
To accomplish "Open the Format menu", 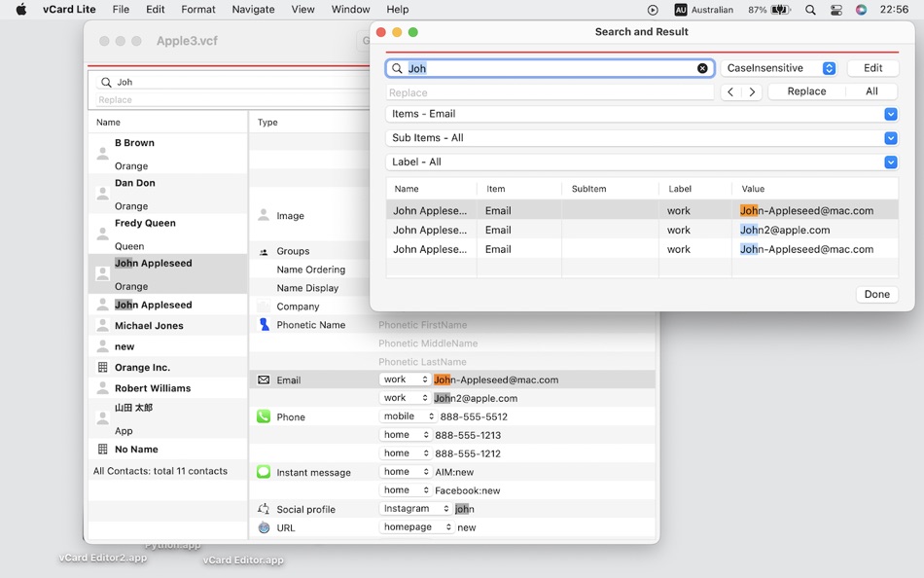I will point(198,10).
